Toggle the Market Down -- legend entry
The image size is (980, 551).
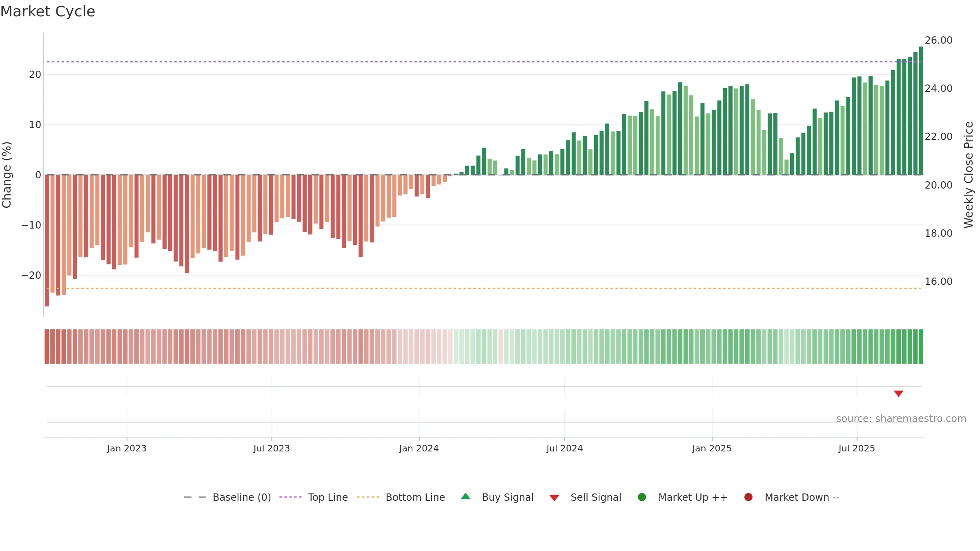tap(792, 497)
